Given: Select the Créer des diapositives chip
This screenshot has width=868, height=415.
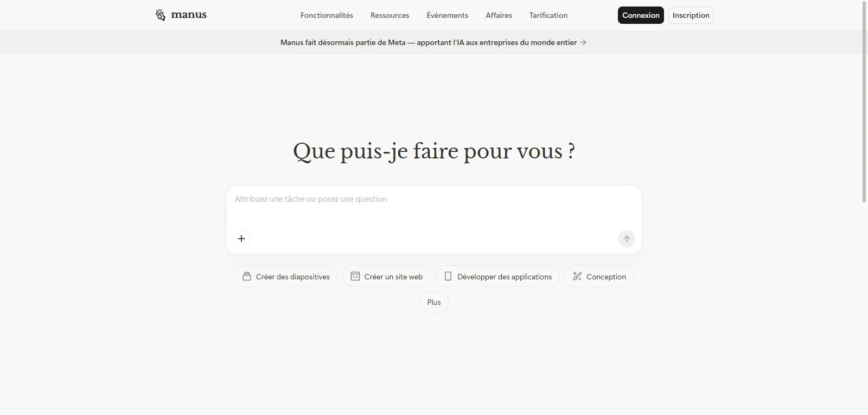Looking at the screenshot, I should pos(286,277).
